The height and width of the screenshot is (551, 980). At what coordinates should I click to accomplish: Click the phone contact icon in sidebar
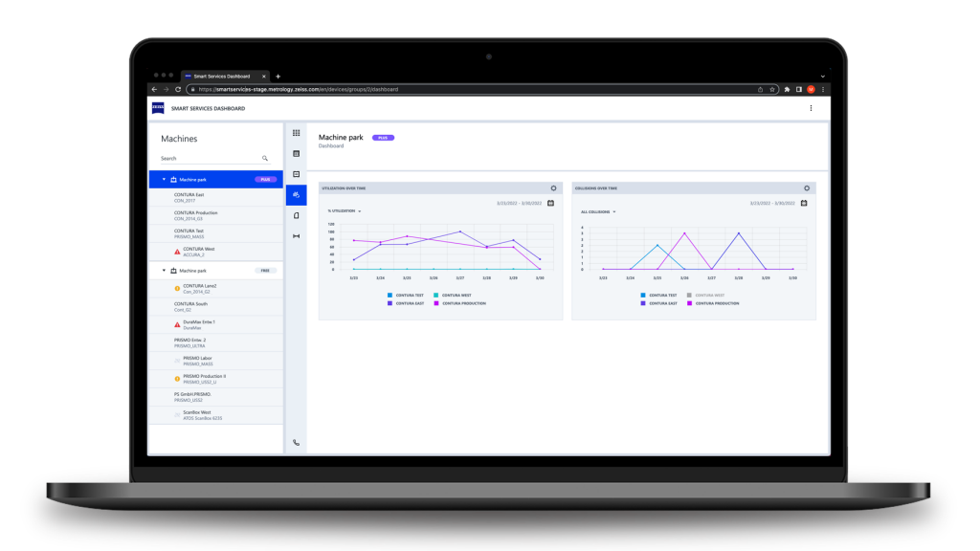(296, 443)
